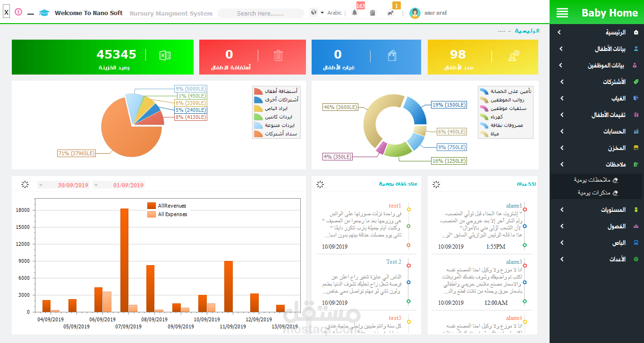Open the Arabic language dropdown arrow
The image size is (644, 343).
(322, 13)
